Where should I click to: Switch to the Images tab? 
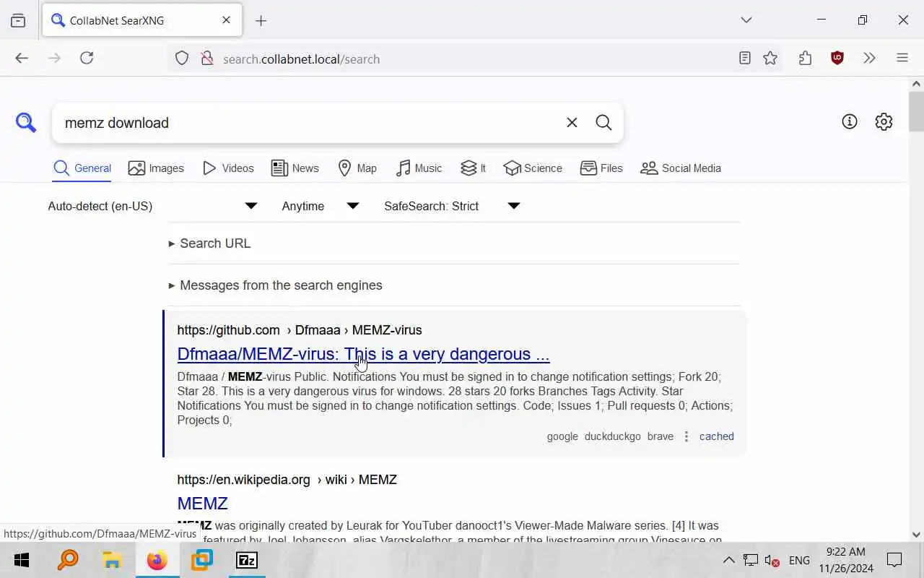pos(156,168)
